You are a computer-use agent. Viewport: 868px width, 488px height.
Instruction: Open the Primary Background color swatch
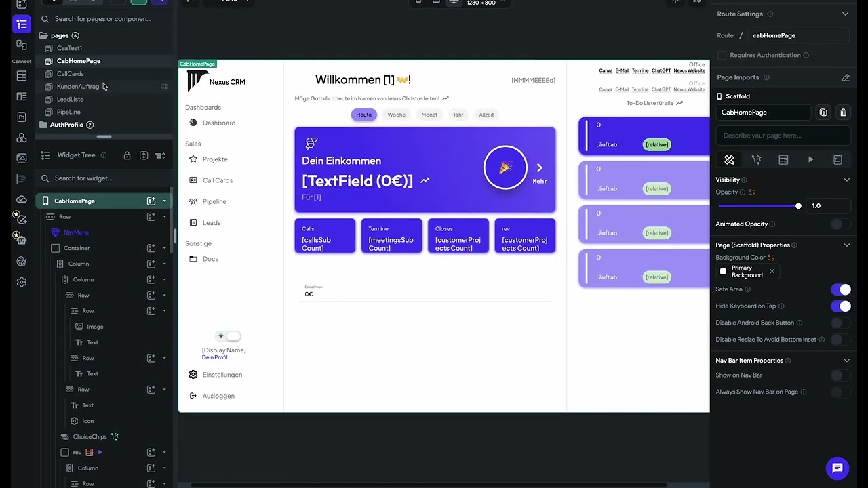tap(723, 272)
